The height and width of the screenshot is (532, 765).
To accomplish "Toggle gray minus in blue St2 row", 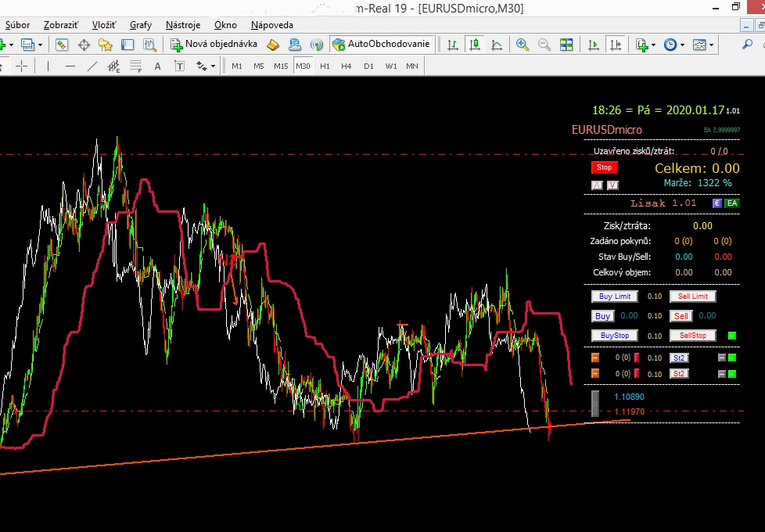I will coord(722,358).
